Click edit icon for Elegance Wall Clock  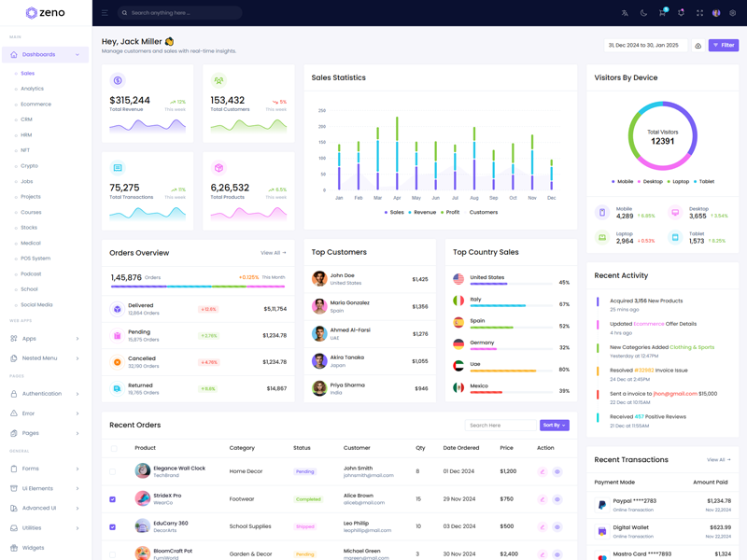tap(542, 472)
